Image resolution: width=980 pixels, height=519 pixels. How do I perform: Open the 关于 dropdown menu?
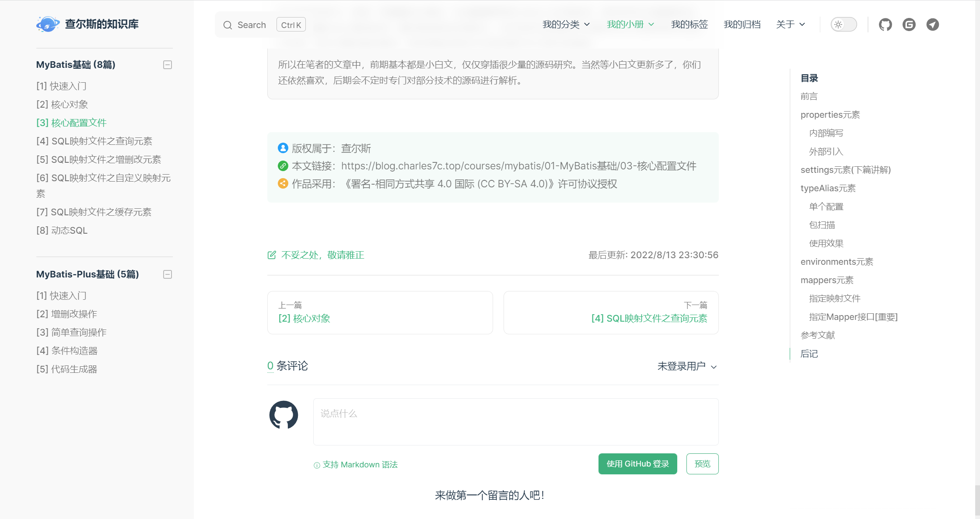coord(790,25)
